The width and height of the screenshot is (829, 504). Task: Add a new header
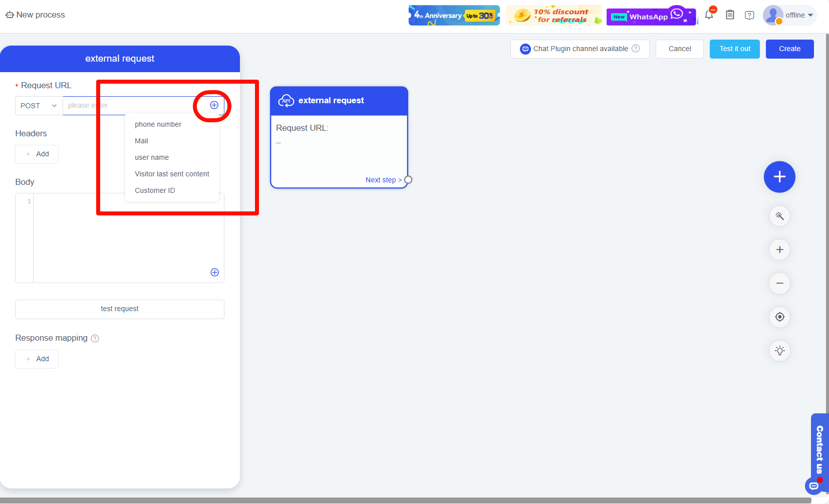tap(37, 154)
